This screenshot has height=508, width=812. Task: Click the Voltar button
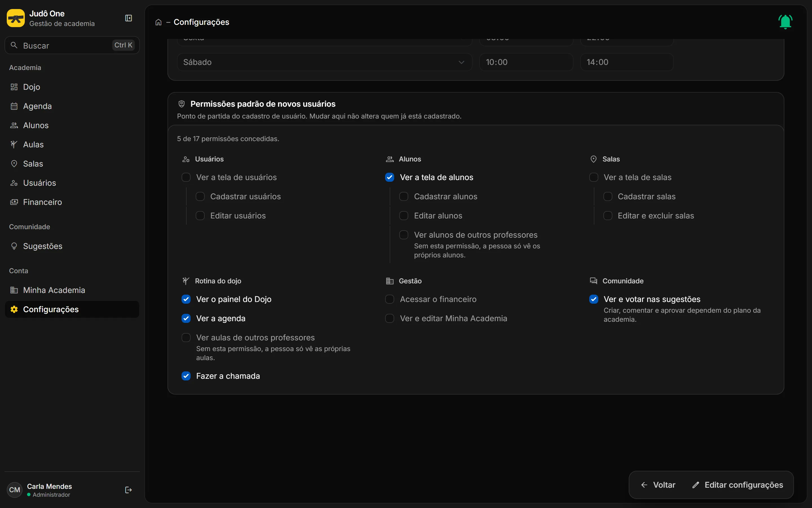point(658,485)
